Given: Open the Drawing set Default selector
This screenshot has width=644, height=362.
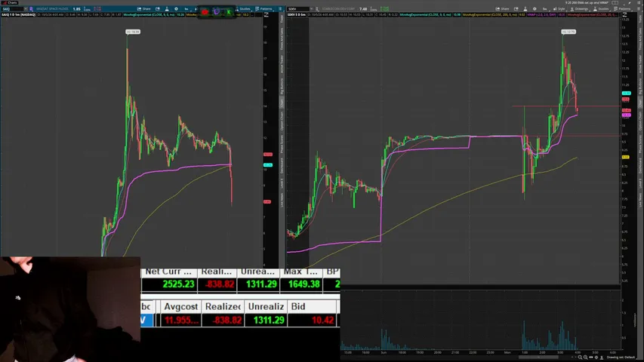Looking at the screenshot, I should 621,357.
